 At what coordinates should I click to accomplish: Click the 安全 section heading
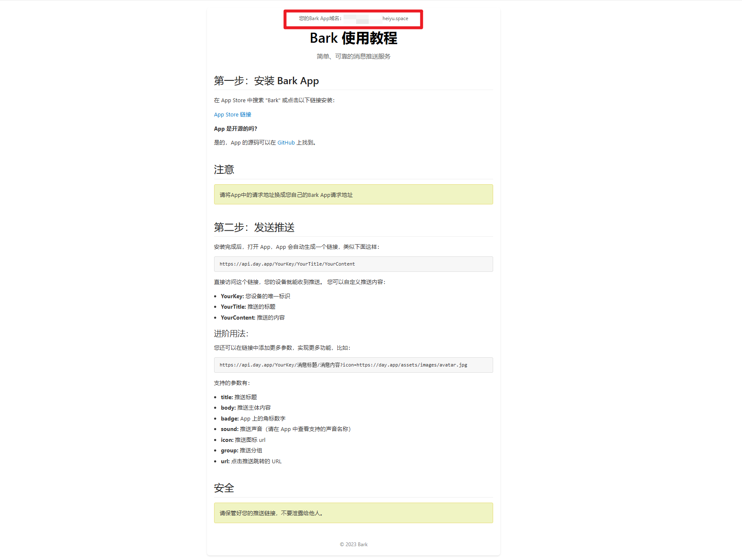pyautogui.click(x=224, y=488)
